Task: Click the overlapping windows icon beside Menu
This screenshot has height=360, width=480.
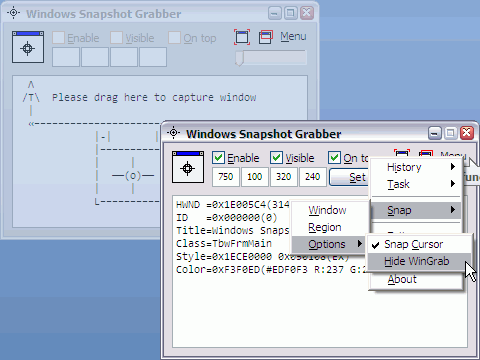Action: pos(266,37)
